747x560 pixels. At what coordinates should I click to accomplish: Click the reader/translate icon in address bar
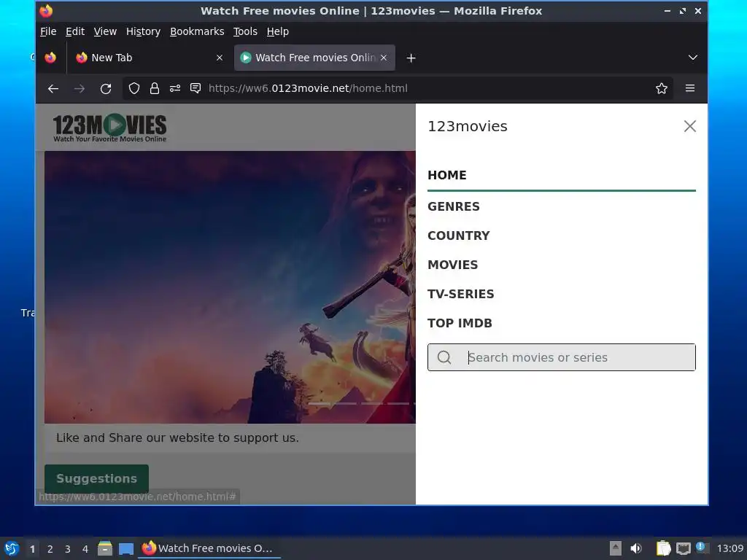[x=196, y=88]
